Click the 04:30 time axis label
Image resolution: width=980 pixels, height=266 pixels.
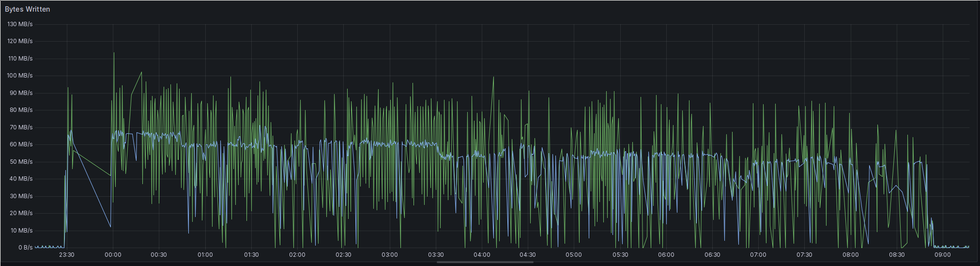pyautogui.click(x=528, y=255)
